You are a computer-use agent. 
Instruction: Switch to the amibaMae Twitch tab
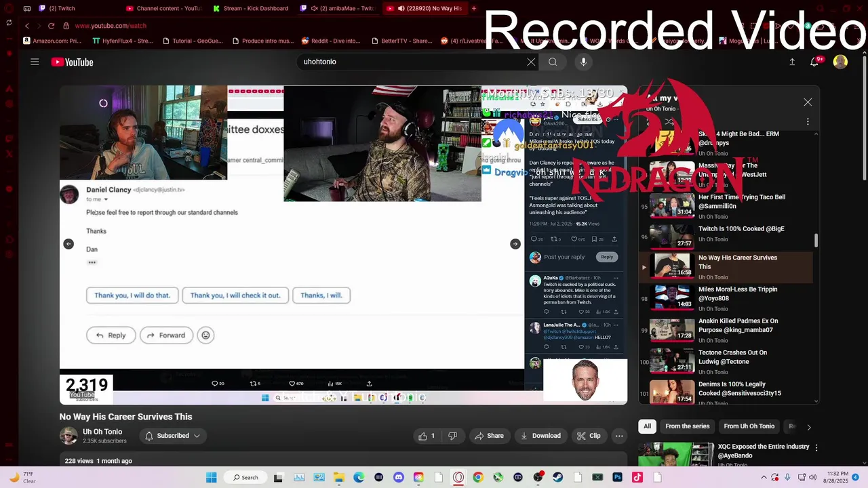pyautogui.click(x=337, y=8)
